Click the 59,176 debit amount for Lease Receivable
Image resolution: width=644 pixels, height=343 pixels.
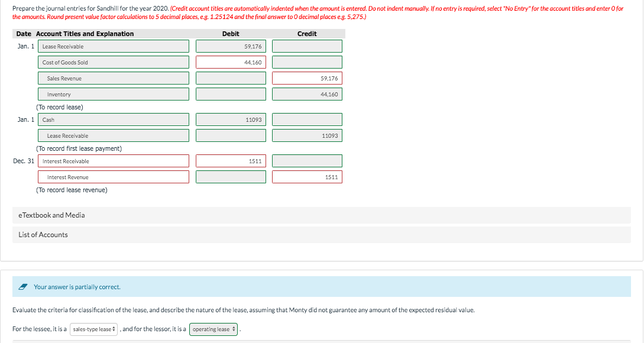point(231,46)
